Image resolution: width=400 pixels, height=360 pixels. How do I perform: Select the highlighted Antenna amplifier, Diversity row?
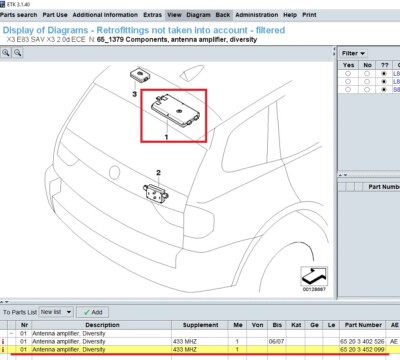(200, 350)
